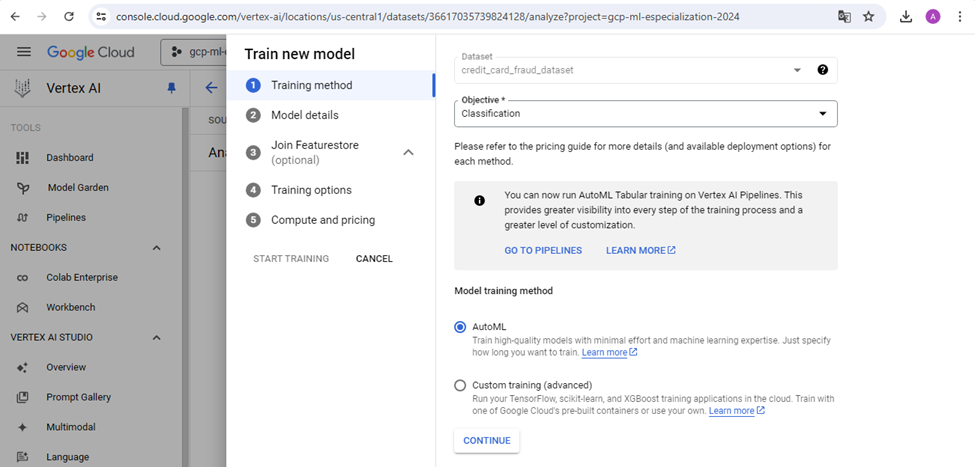Reload the page with refresh icon

coord(69,17)
